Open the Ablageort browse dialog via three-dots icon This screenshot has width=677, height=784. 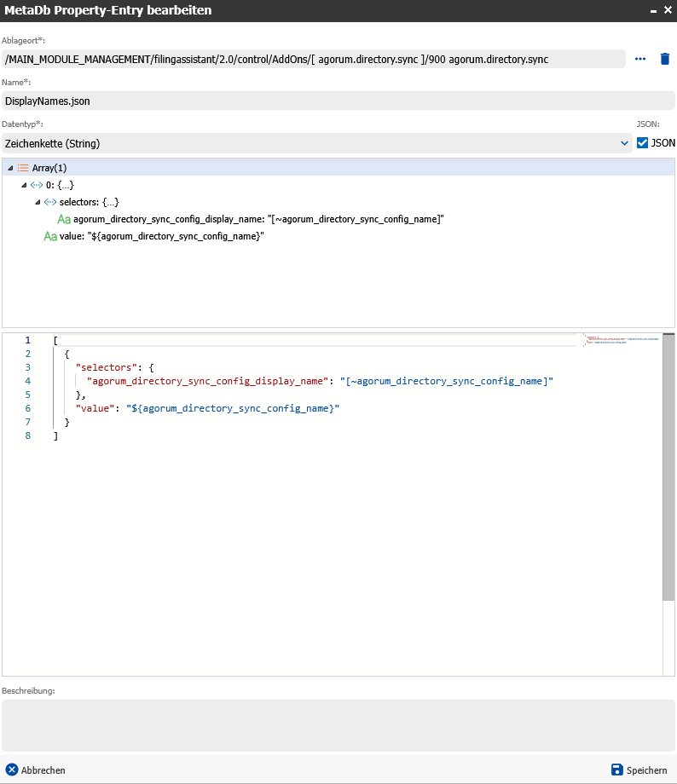point(640,59)
